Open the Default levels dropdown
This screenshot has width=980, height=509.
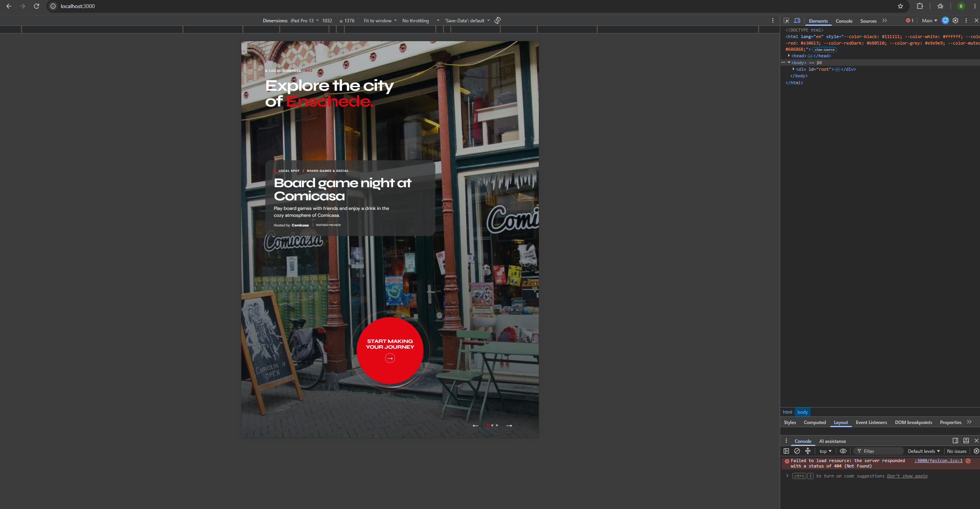pyautogui.click(x=924, y=451)
